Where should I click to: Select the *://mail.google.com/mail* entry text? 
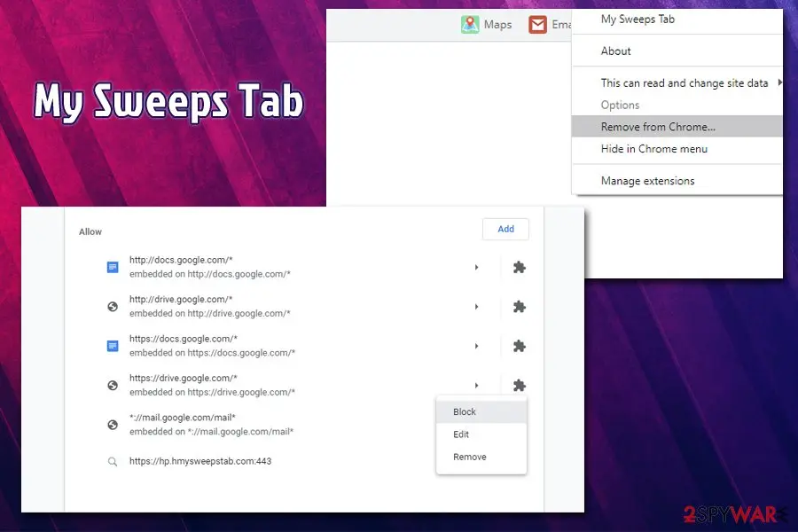(x=182, y=418)
